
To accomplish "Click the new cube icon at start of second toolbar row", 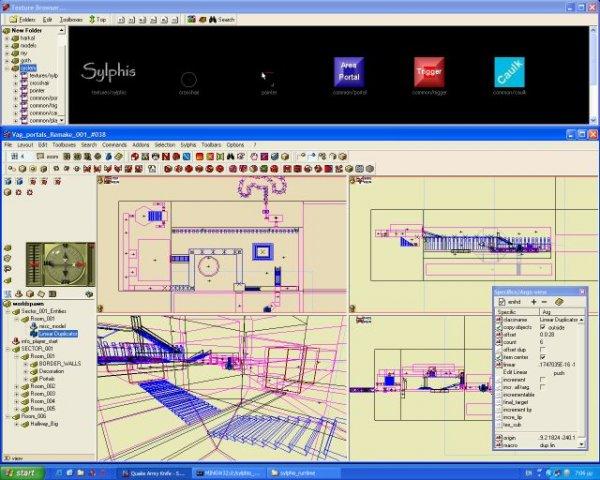I will pyautogui.click(x=12, y=168).
